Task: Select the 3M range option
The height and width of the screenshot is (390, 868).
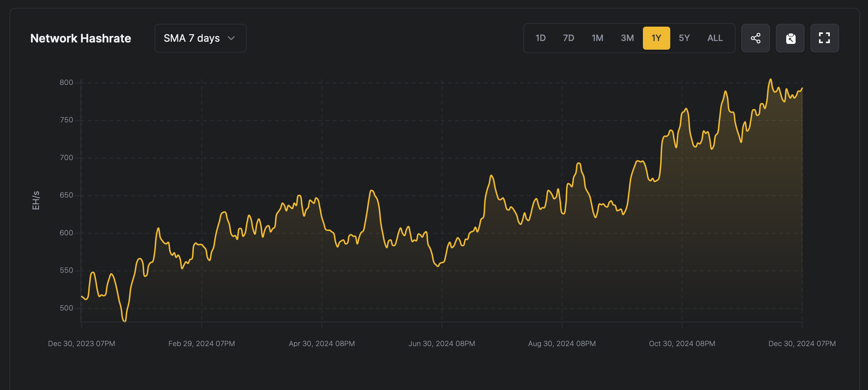Action: click(x=627, y=38)
